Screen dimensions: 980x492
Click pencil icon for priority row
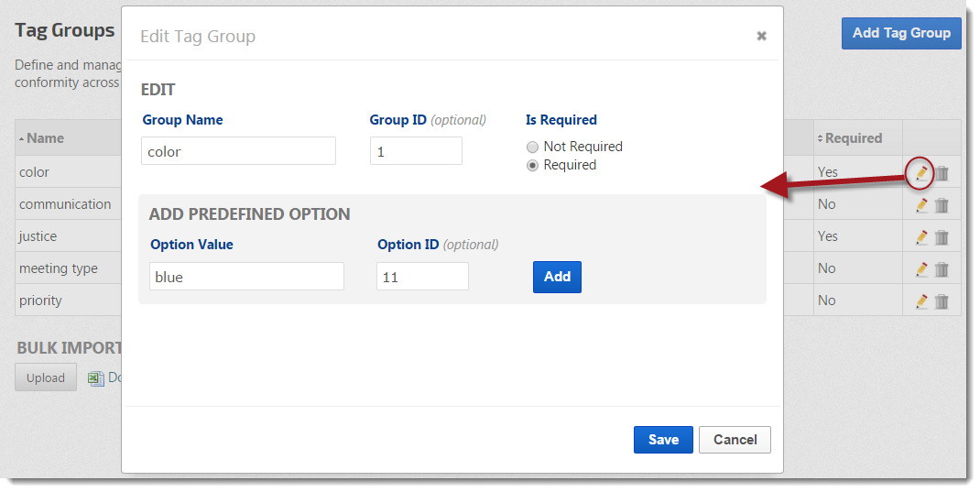tap(921, 301)
